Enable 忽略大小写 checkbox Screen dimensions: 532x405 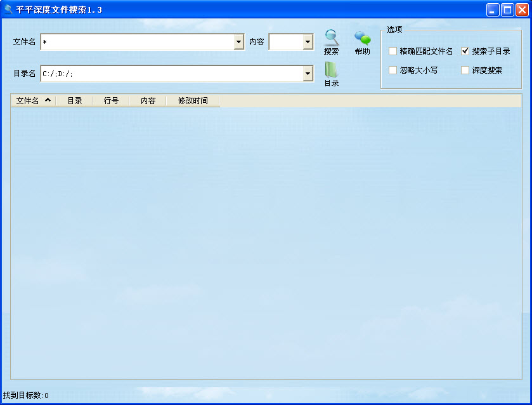(393, 70)
